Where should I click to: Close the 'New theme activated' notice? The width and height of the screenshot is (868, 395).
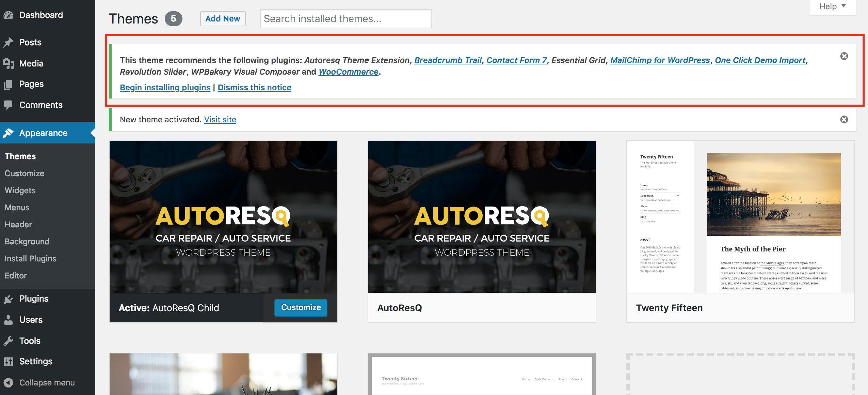(x=844, y=120)
